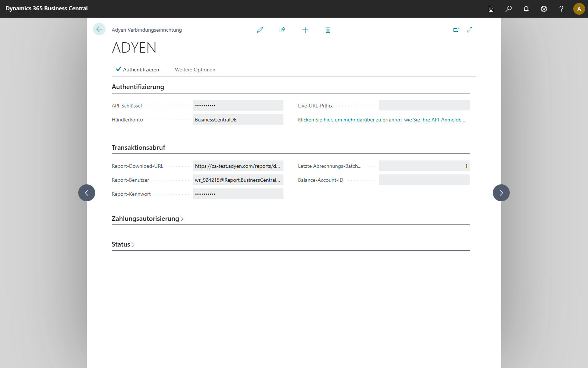Open Weitere Optionen menu
The height and width of the screenshot is (368, 588).
(x=195, y=70)
